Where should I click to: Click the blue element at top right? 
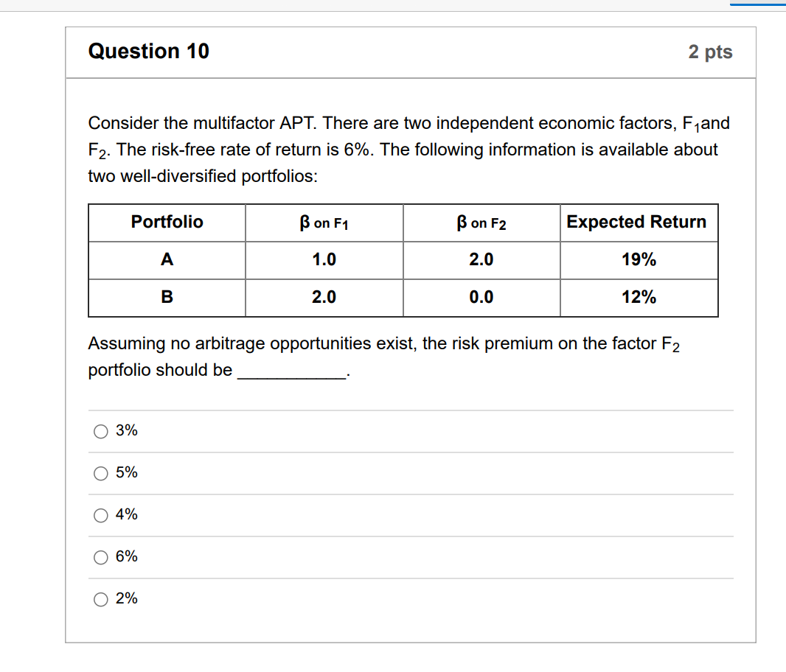pyautogui.click(x=757, y=4)
